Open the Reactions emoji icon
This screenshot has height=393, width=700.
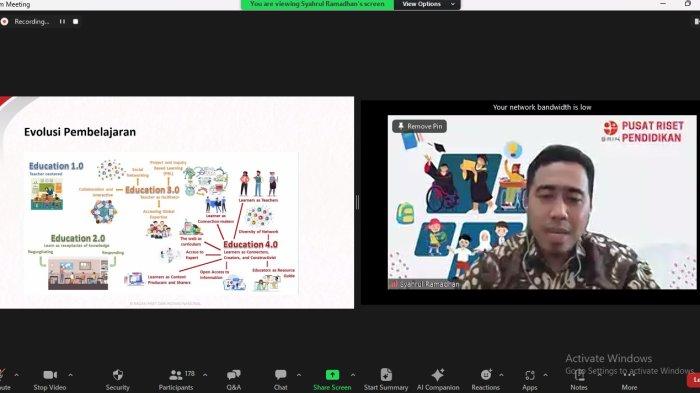pyautogui.click(x=486, y=375)
